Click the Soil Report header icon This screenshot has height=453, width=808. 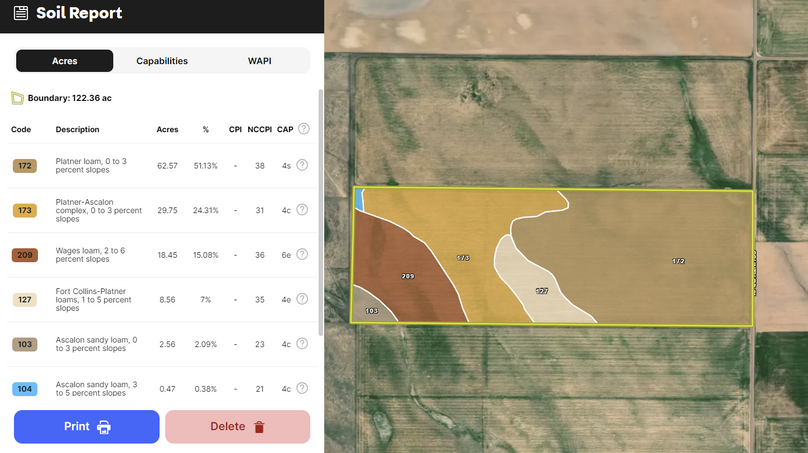[x=20, y=14]
